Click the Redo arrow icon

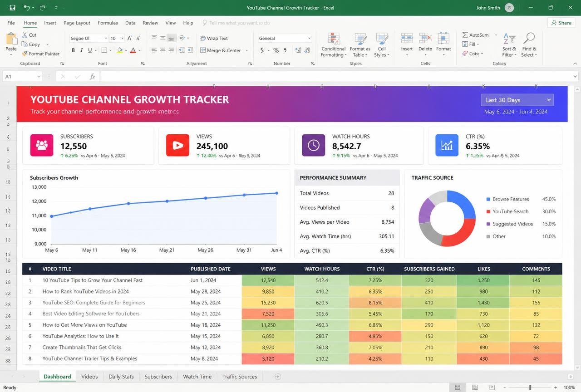pos(43,8)
